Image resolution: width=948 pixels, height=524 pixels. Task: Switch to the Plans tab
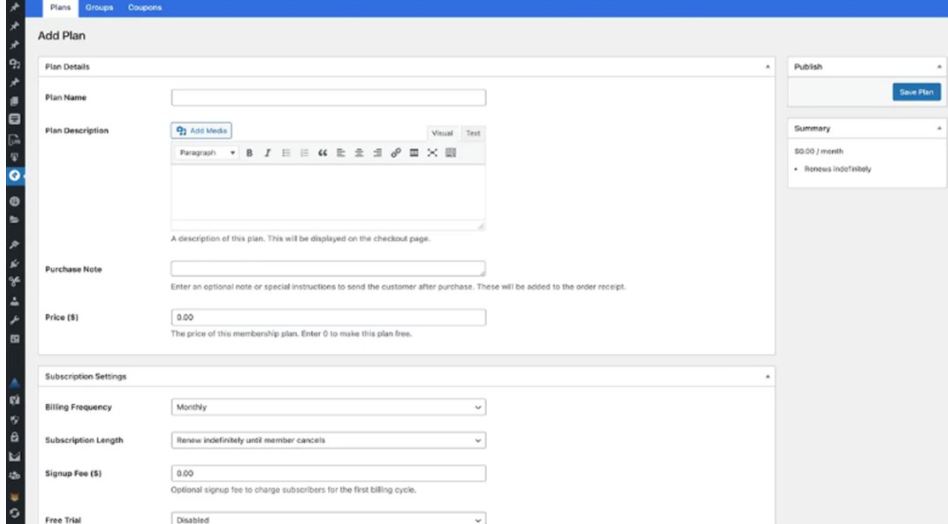(x=60, y=8)
